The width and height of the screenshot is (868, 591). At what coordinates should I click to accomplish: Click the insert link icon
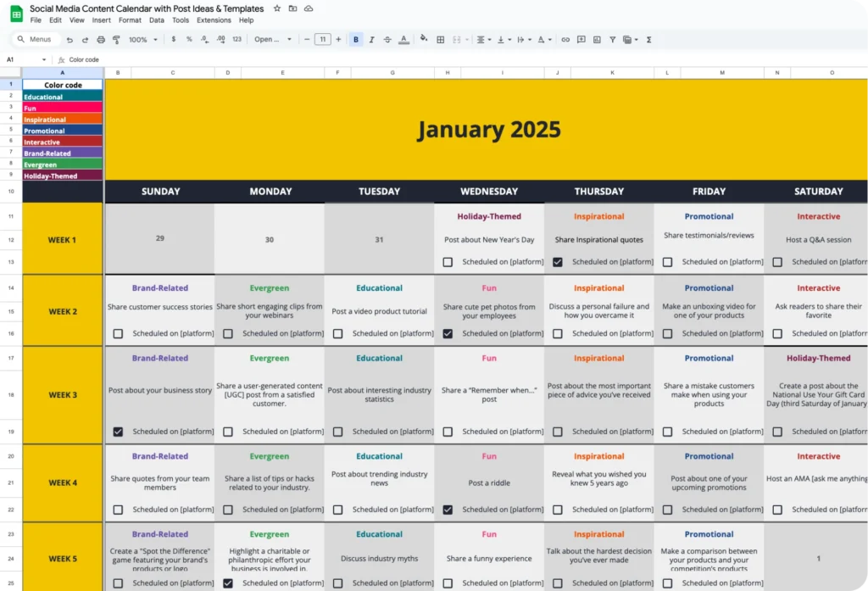click(565, 39)
